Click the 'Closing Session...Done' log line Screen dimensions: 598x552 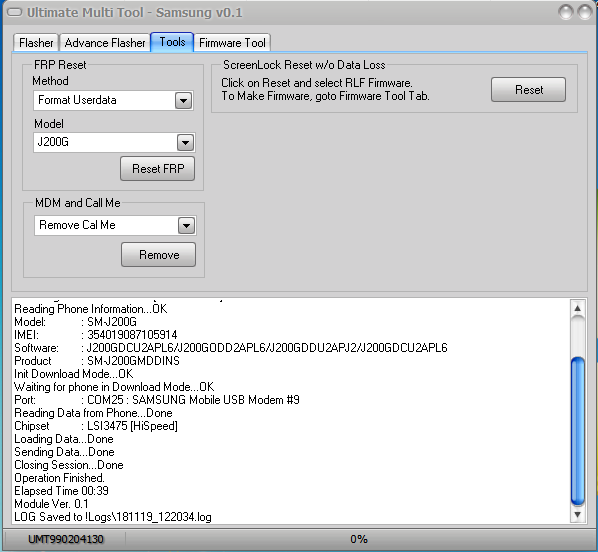(x=69, y=465)
